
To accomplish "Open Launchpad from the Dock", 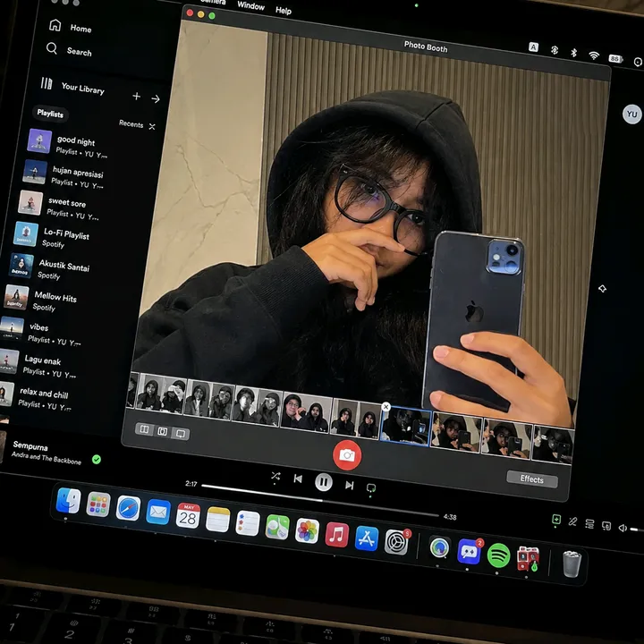I will (98, 504).
